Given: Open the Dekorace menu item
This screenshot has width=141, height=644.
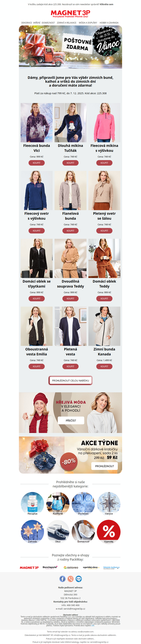Looking at the screenshot, I should [x=26, y=23].
